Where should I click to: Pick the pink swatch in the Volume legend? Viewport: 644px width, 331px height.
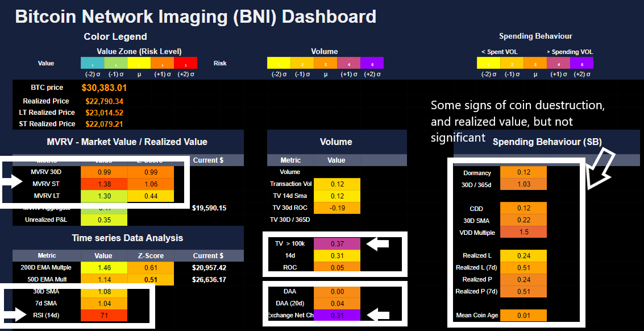348,63
